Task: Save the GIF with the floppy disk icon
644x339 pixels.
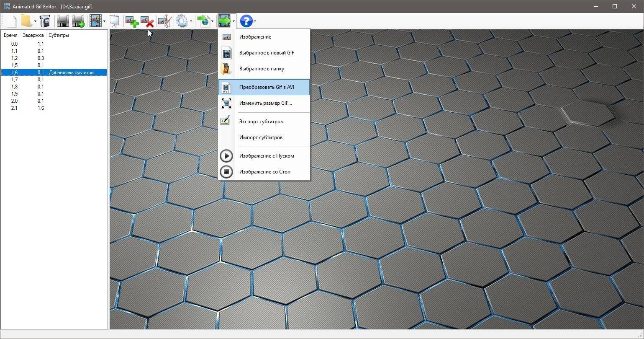Action: [x=63, y=21]
